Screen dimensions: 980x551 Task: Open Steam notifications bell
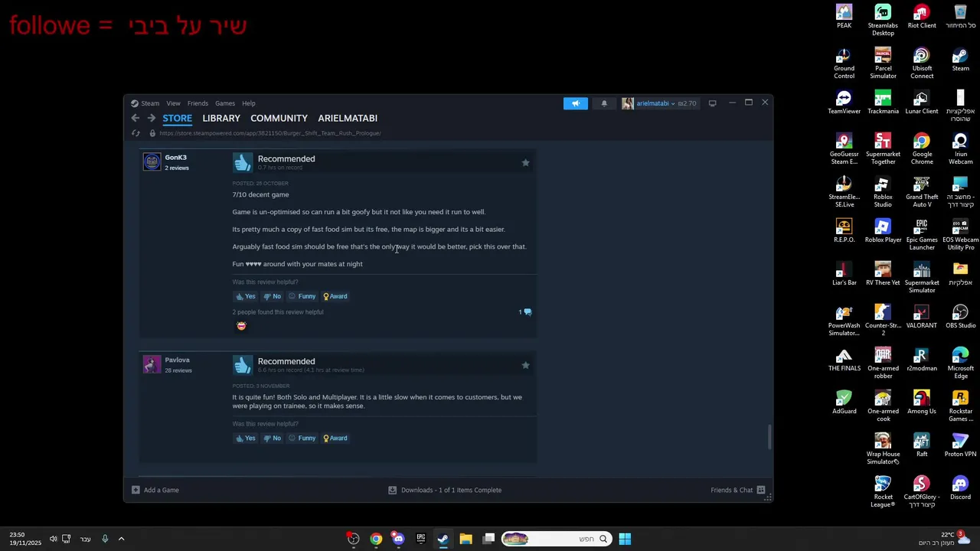[604, 103]
